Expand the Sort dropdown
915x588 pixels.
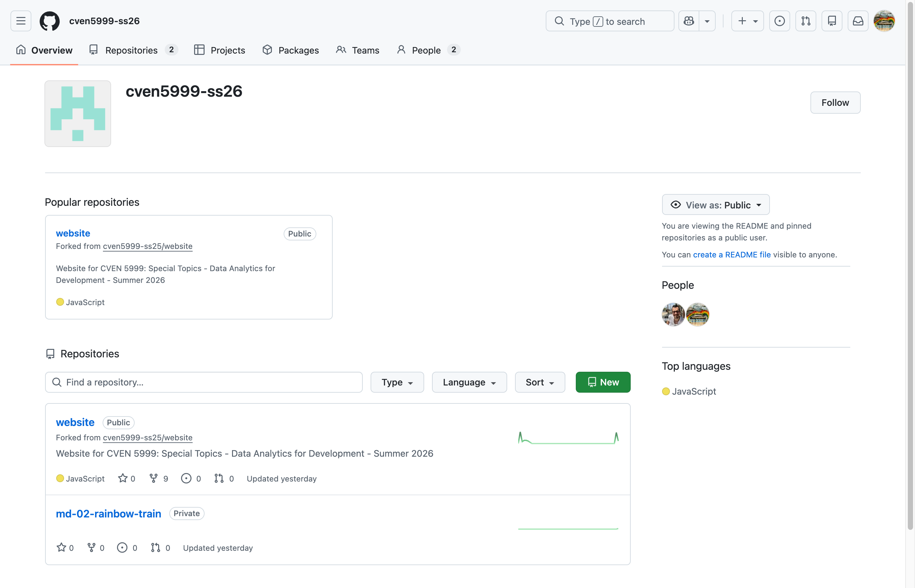[x=540, y=382]
